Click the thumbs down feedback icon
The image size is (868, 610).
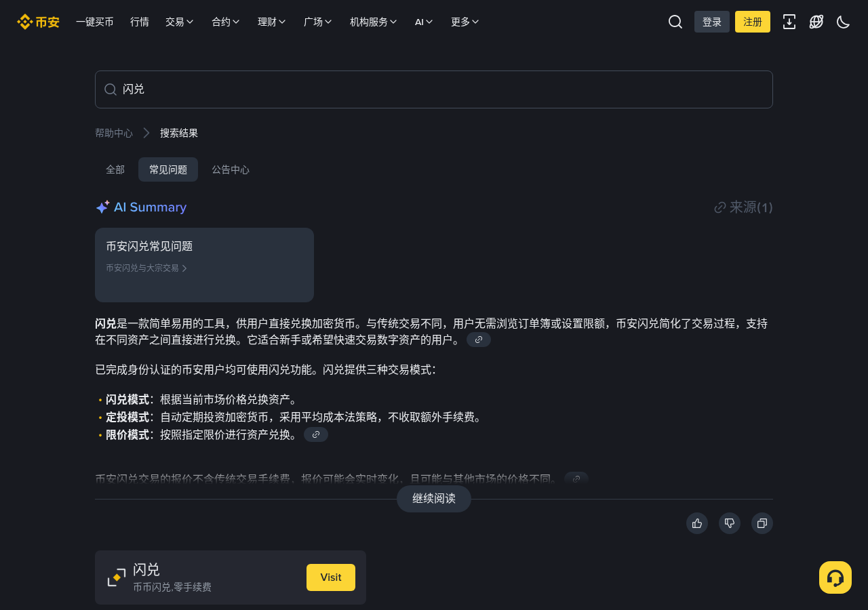tap(730, 523)
